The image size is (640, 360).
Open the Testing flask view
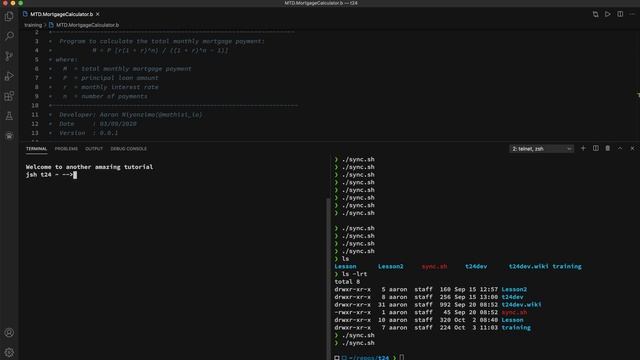point(9,116)
